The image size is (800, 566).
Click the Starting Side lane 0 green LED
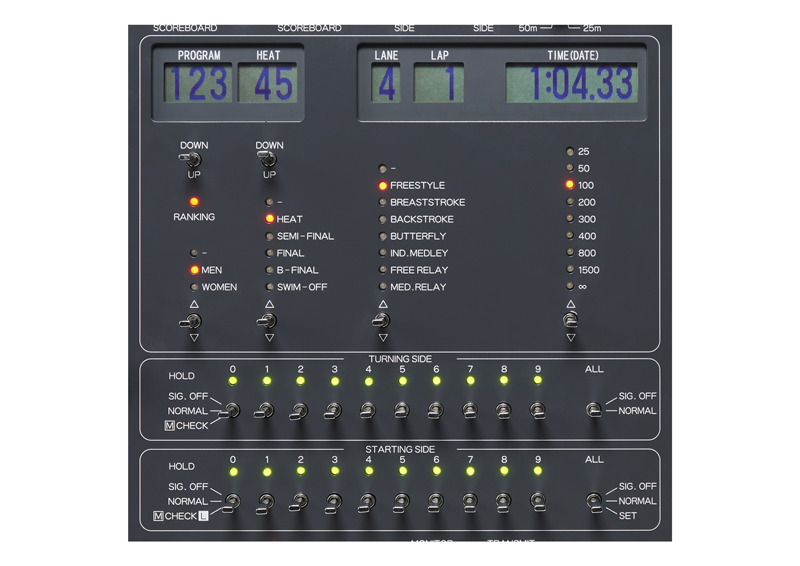[x=233, y=471]
